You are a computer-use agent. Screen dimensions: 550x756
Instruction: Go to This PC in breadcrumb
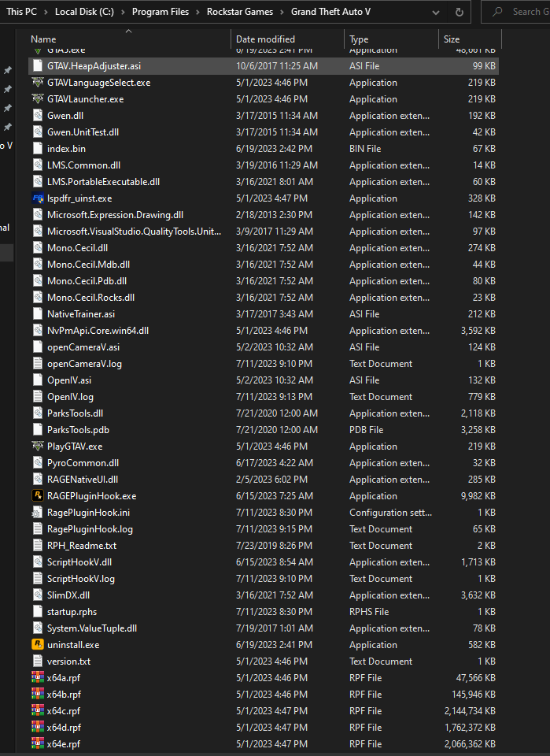(22, 12)
